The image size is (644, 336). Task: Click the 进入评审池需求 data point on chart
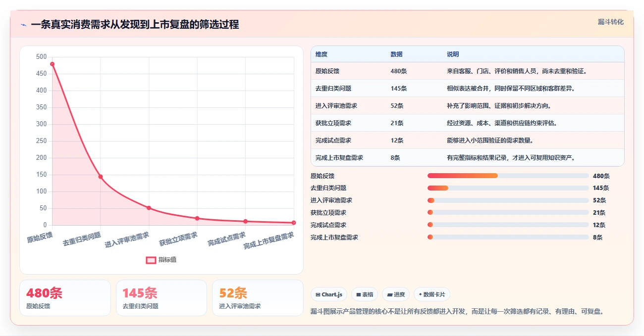pyautogui.click(x=149, y=208)
